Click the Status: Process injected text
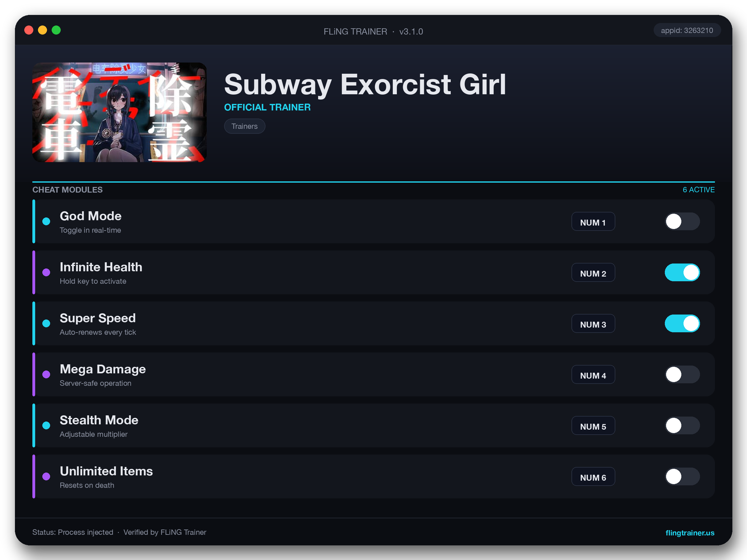 pyautogui.click(x=73, y=532)
